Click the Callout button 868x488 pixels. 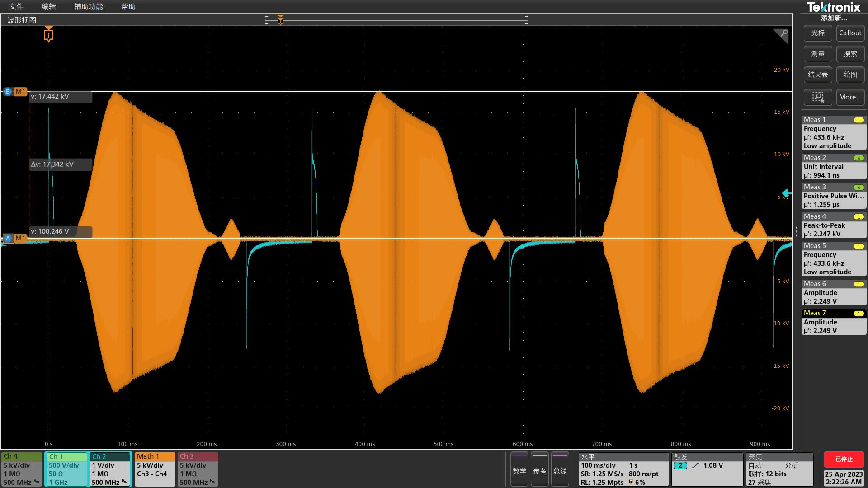(850, 33)
